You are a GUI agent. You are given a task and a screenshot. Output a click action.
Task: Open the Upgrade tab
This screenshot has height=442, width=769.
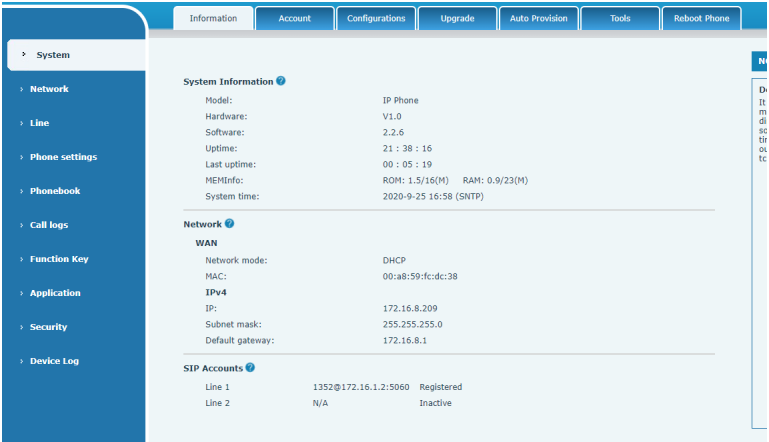pyautogui.click(x=457, y=19)
